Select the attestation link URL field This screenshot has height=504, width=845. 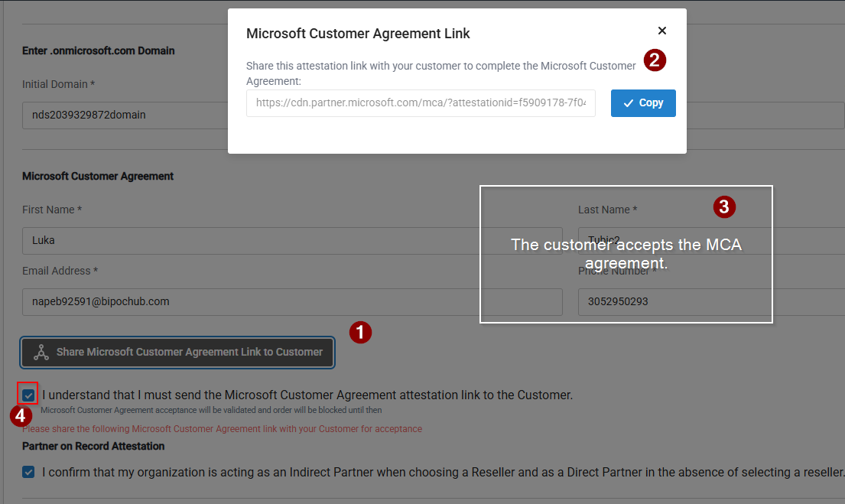pos(421,103)
